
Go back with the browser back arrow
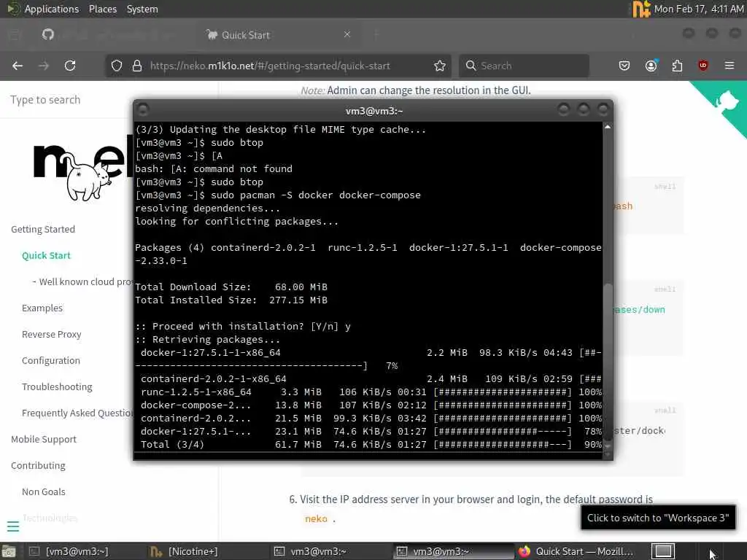(18, 66)
